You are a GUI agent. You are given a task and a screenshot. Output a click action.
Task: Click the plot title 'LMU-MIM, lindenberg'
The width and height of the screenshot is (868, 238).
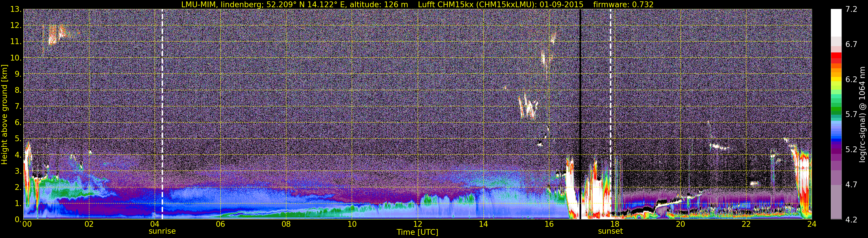pyautogui.click(x=222, y=4)
